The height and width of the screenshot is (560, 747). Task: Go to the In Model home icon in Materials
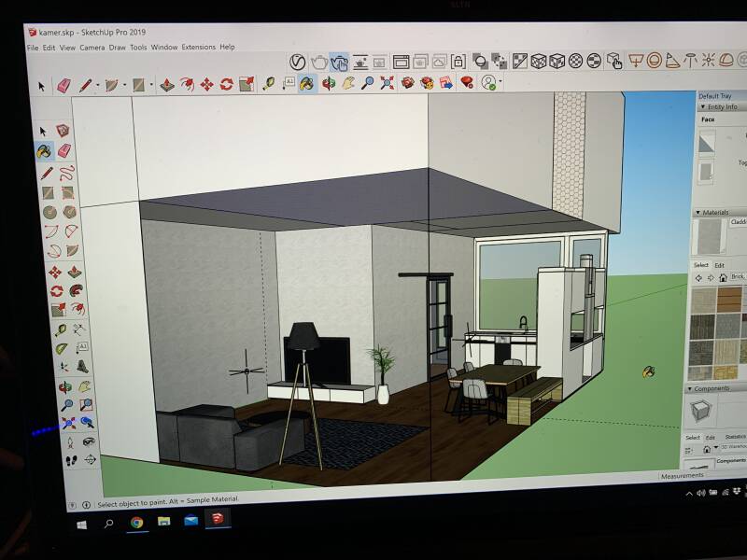[723, 277]
